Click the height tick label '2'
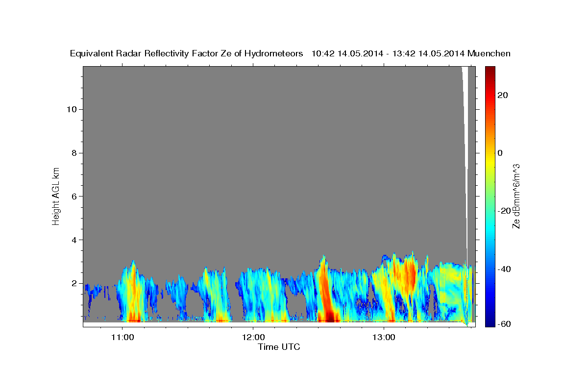Screen dimensions: 588x392 pos(74,283)
